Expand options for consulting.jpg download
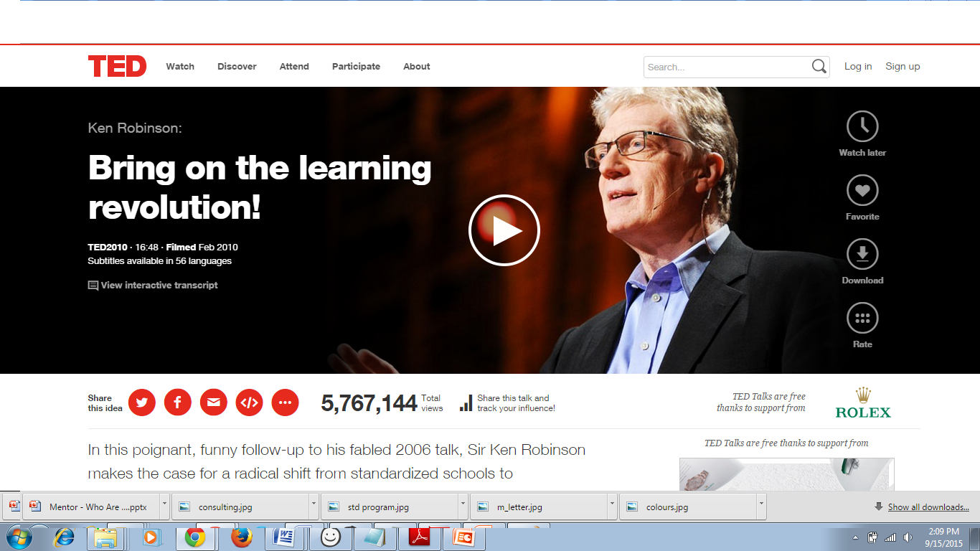This screenshot has height=551, width=980. (314, 507)
